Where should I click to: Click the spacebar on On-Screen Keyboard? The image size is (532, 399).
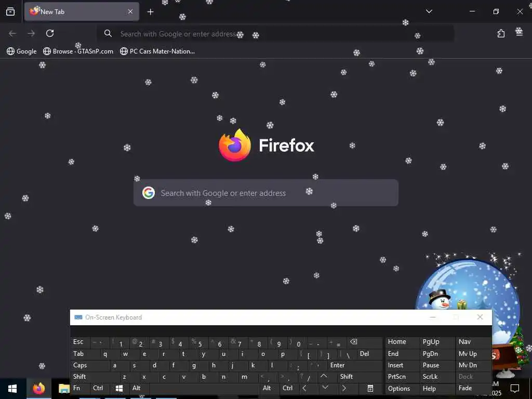click(x=204, y=388)
